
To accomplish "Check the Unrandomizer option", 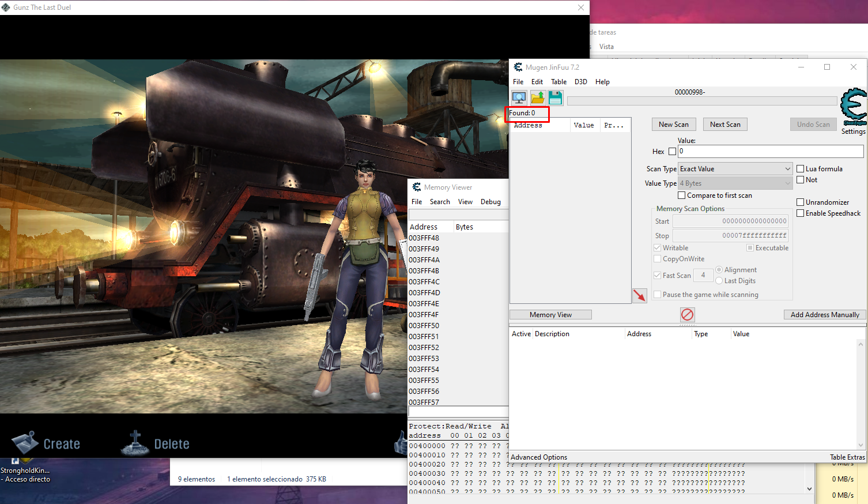I will 800,202.
